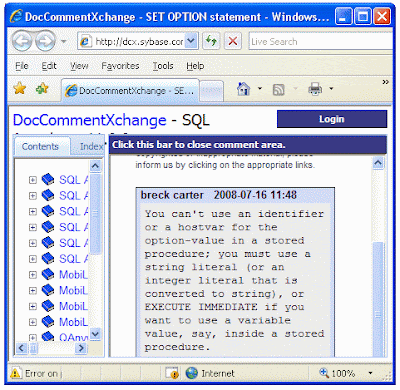Open the Home button dropdown arrow
This screenshot has height=390, width=400.
pos(260,89)
